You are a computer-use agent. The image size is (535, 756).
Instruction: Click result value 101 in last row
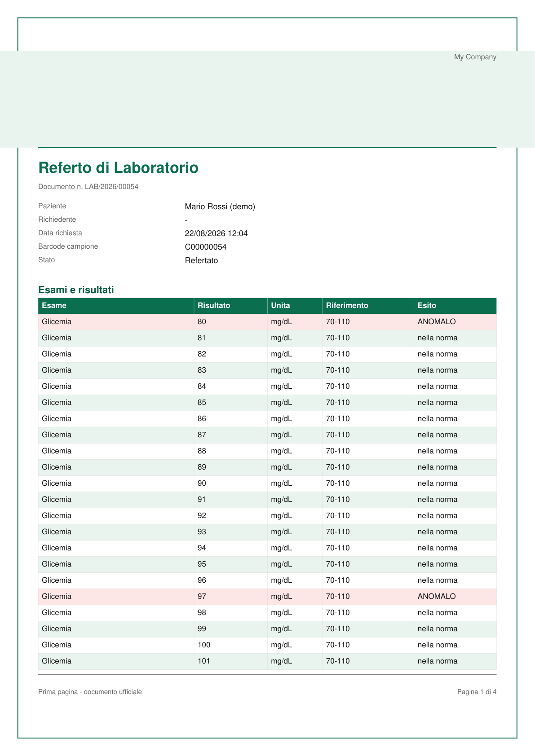[204, 661]
